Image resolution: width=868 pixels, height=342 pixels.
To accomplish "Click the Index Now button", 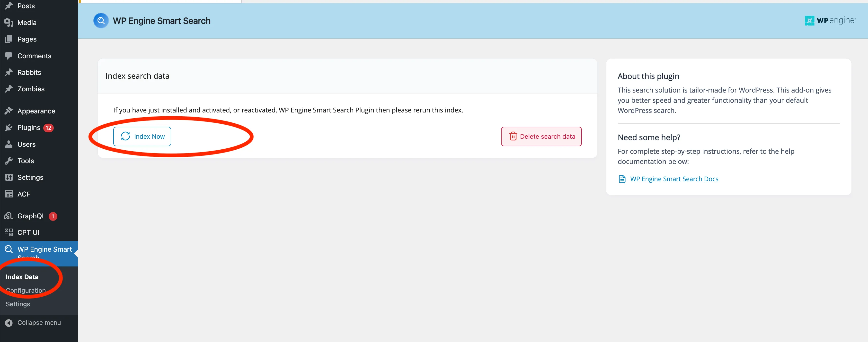I will pyautogui.click(x=142, y=136).
